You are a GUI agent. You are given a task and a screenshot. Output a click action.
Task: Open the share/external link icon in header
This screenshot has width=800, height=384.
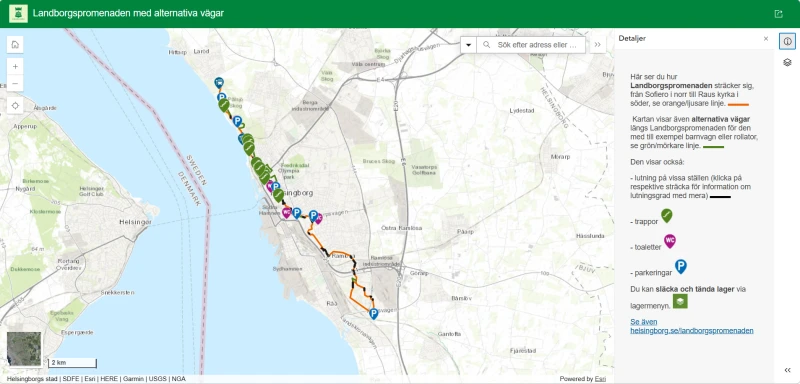point(778,14)
